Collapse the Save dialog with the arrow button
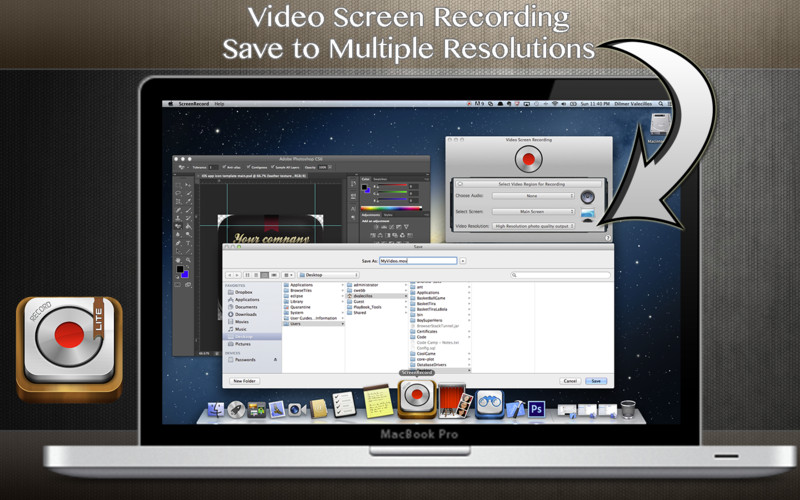The height and width of the screenshot is (500, 800). pyautogui.click(x=463, y=261)
